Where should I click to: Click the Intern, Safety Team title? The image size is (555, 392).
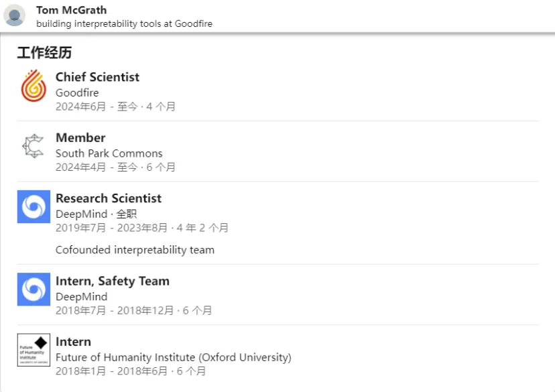tap(113, 281)
